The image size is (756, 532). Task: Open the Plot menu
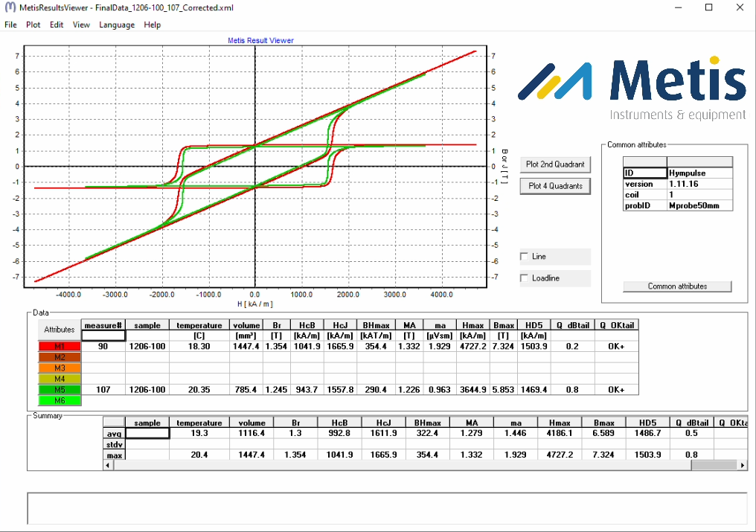33,25
